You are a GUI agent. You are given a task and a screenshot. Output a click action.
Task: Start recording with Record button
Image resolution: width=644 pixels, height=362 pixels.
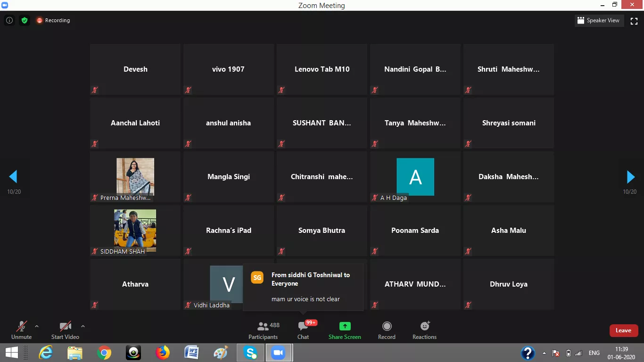point(387,330)
